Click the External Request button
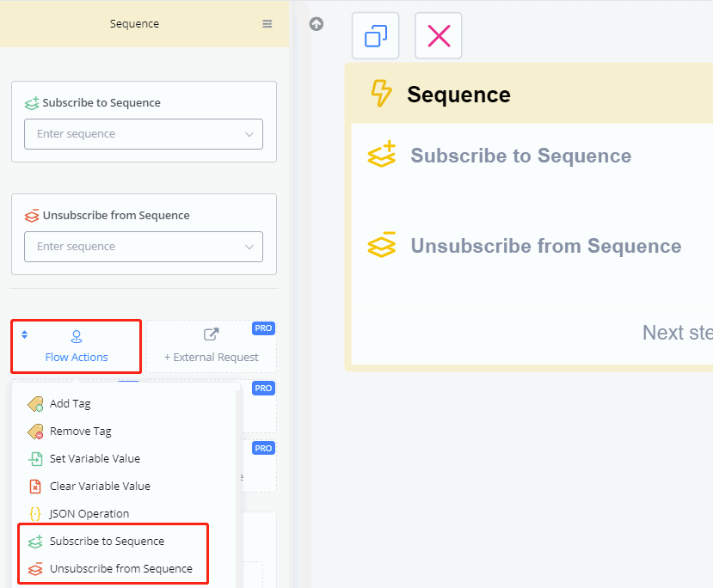 [211, 346]
